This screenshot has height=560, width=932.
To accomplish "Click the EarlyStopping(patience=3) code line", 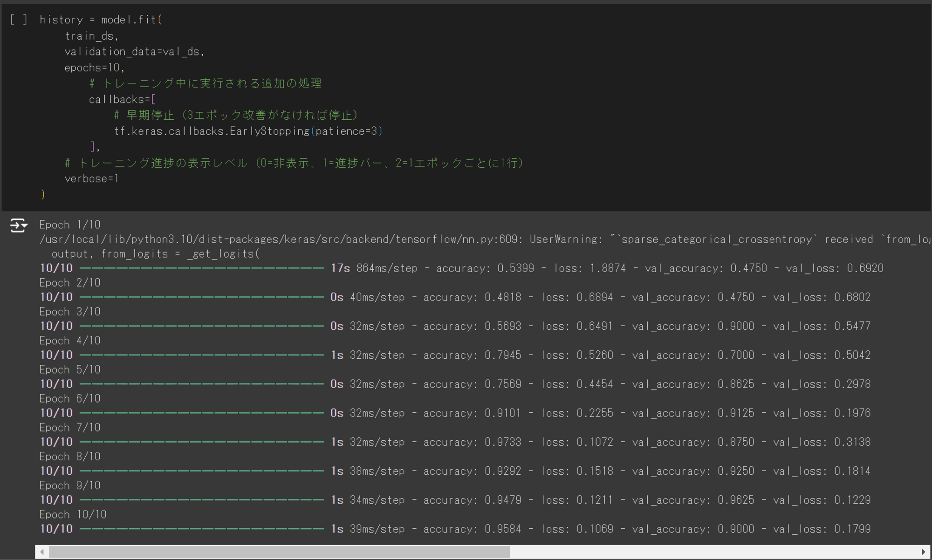I will (248, 131).
